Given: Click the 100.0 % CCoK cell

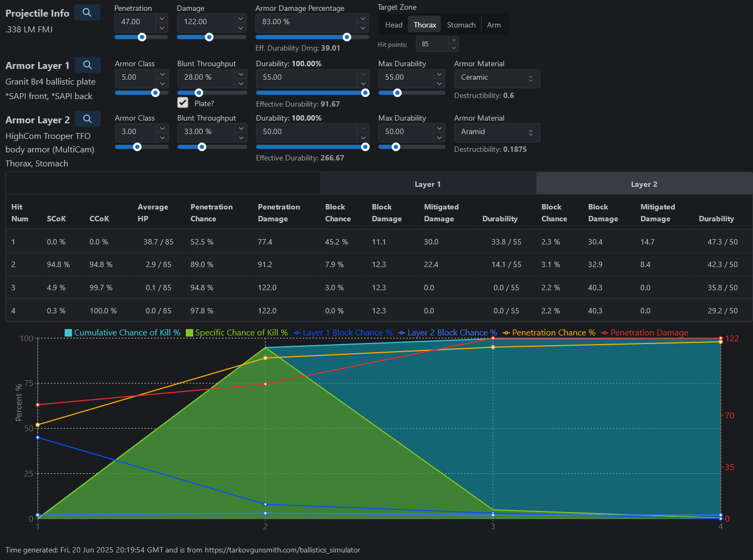Looking at the screenshot, I should pos(103,311).
